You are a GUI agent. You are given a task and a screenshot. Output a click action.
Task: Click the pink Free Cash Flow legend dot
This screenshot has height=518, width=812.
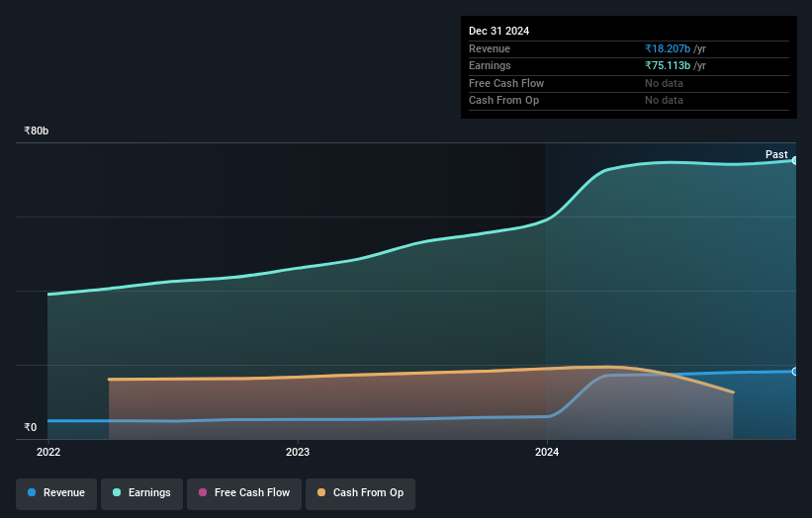[203, 492]
